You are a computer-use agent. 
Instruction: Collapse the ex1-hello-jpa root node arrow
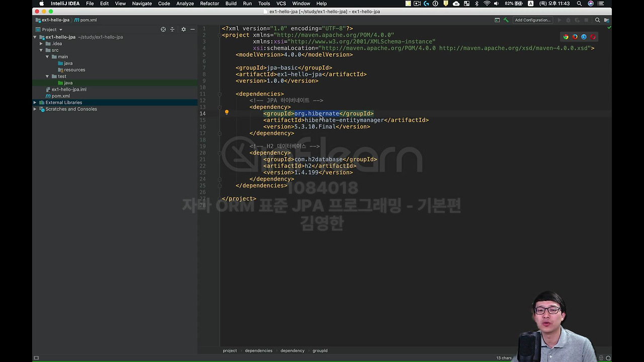[x=35, y=37]
